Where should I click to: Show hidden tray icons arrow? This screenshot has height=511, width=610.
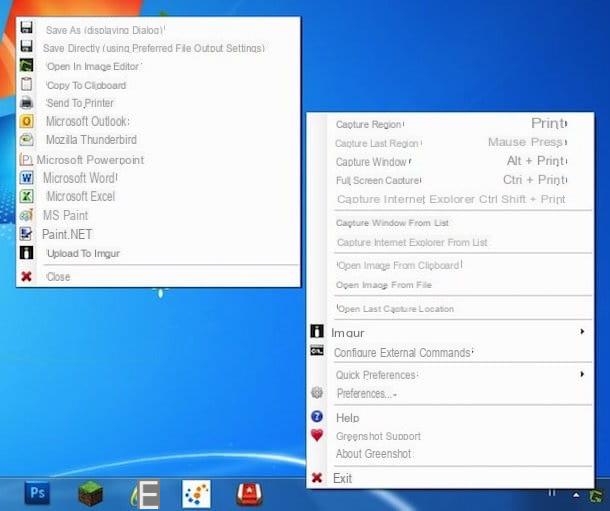(576, 495)
